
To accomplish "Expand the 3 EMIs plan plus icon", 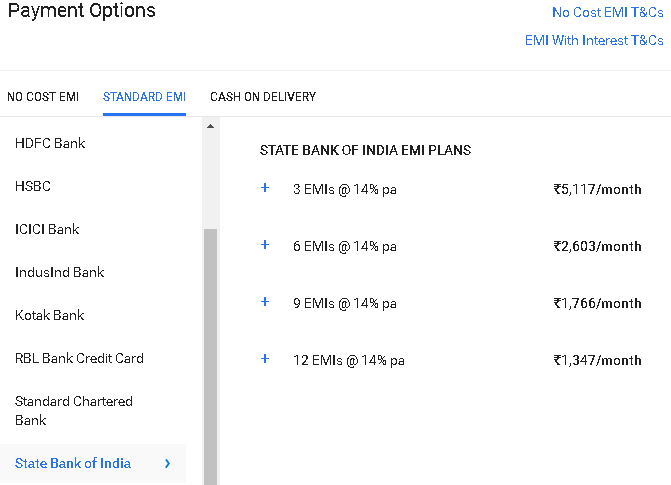I will [x=265, y=188].
